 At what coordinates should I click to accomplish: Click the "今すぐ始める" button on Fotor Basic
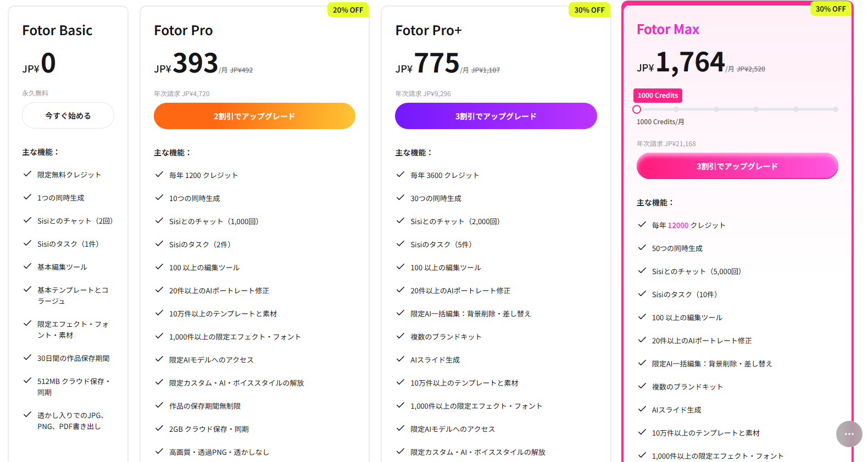[x=68, y=115]
